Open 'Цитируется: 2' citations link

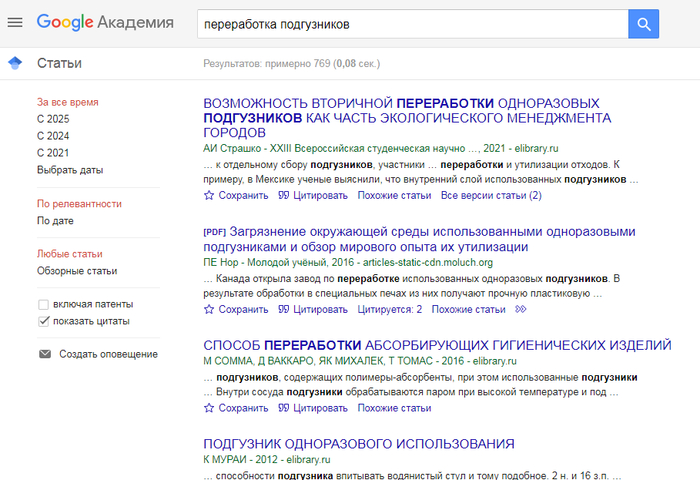(x=390, y=310)
